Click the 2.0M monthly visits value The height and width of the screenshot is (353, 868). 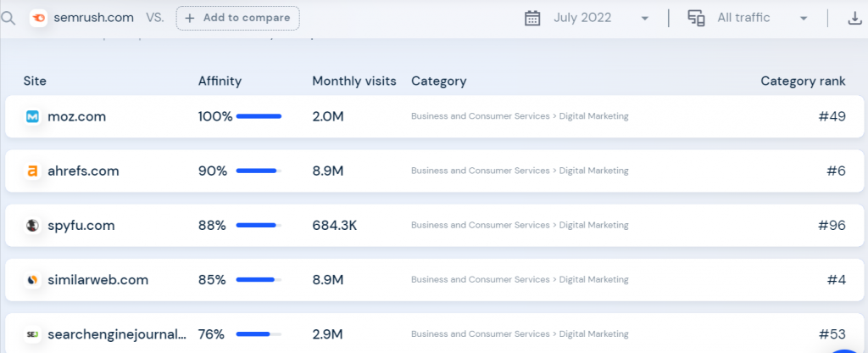click(328, 117)
